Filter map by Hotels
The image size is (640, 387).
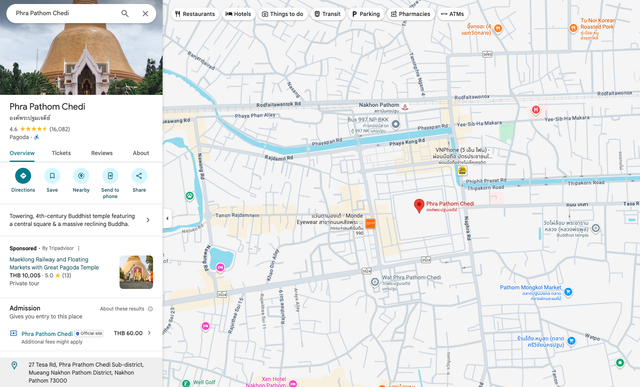238,14
